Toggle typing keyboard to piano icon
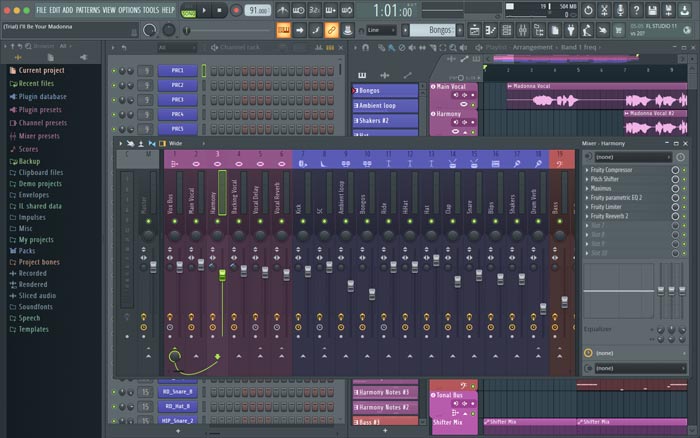The width and height of the screenshot is (700, 438). click(x=283, y=30)
